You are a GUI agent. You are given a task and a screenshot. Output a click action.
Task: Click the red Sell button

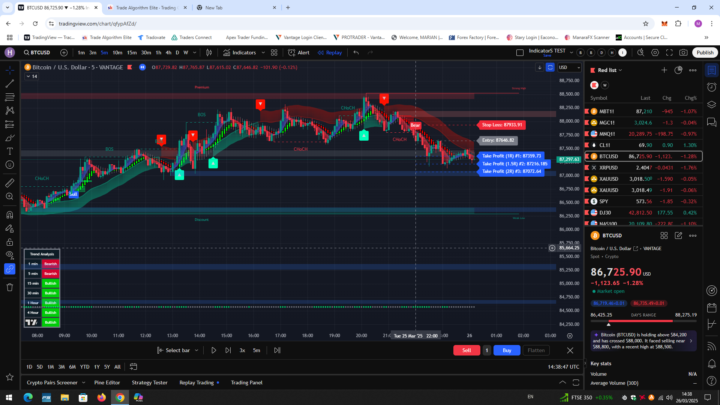pyautogui.click(x=467, y=350)
